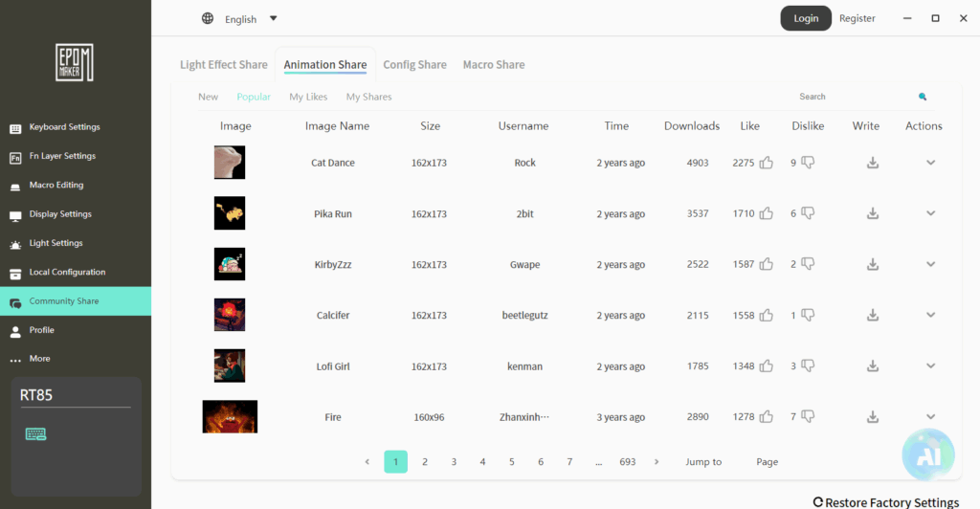Restore Factory Settings
Image resolution: width=980 pixels, height=509 pixels.
pos(886,502)
